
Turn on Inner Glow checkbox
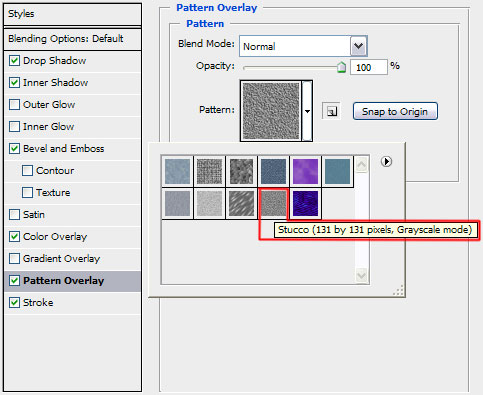pyautogui.click(x=14, y=127)
